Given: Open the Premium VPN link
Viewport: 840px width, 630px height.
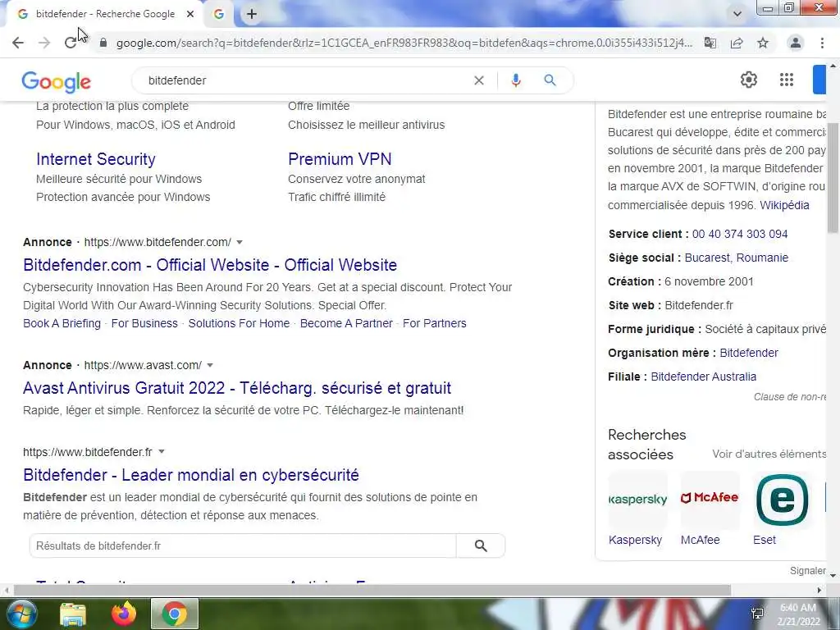Looking at the screenshot, I should [340, 159].
